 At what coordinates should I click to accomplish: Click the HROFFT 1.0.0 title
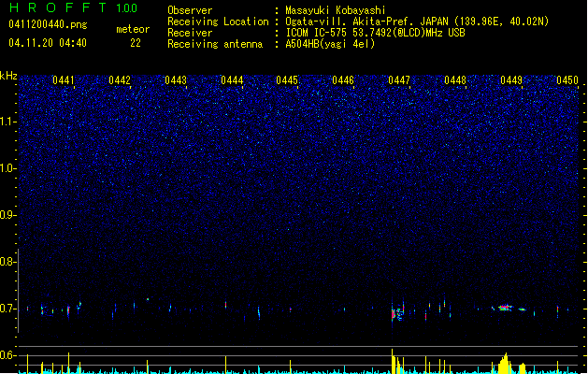click(73, 7)
